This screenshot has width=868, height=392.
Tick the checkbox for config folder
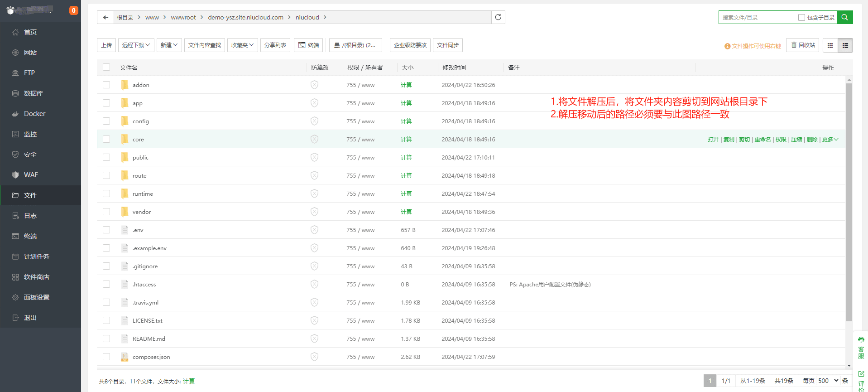106,121
